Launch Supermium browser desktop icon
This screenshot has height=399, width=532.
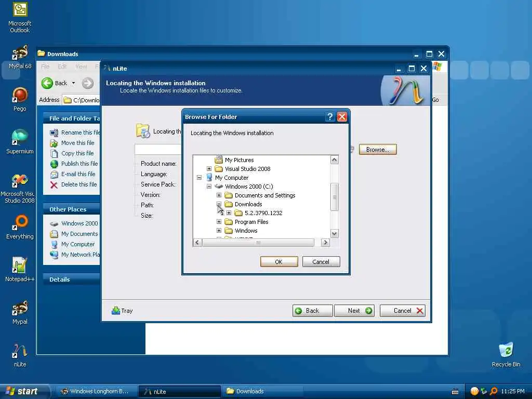tap(20, 142)
